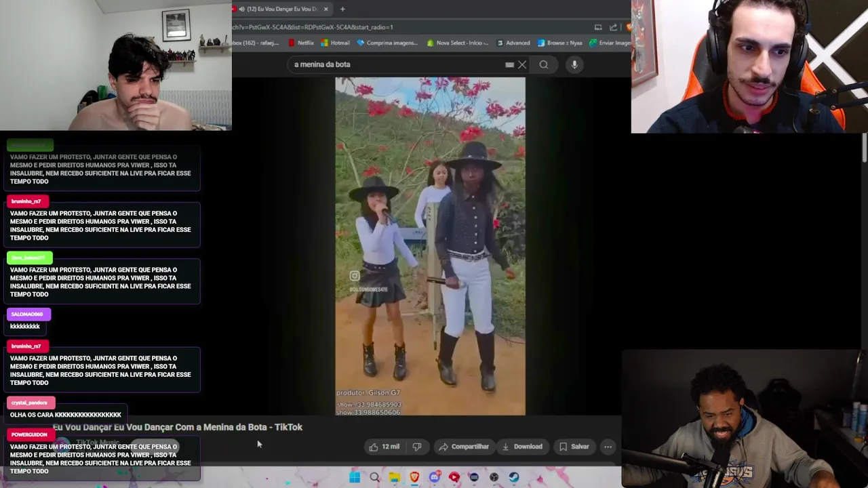Open the on-screen keyboard icon in search box

(x=509, y=64)
